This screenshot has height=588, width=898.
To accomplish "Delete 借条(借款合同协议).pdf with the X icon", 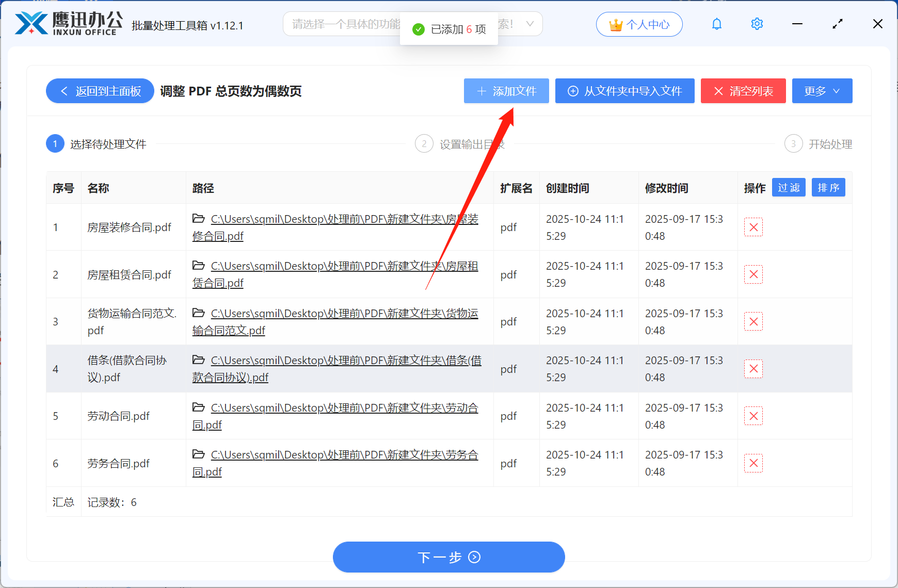I will [x=753, y=369].
